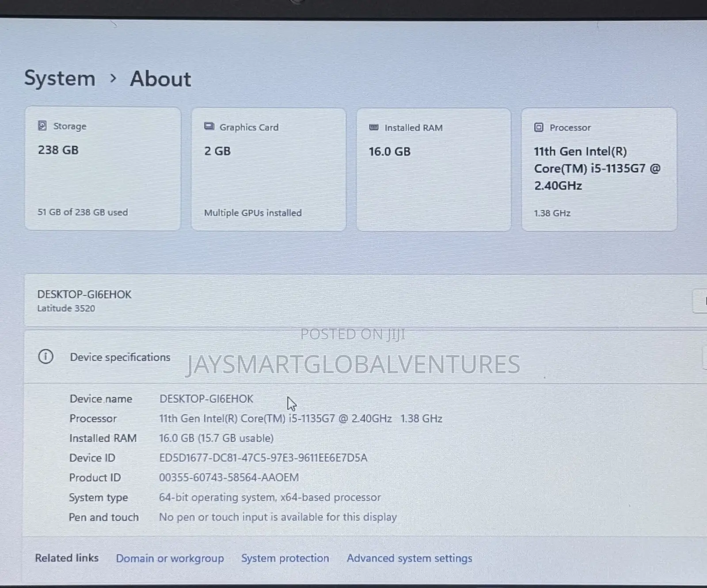Click the Storage card icon
Image resolution: width=707 pixels, height=588 pixels.
(x=42, y=126)
